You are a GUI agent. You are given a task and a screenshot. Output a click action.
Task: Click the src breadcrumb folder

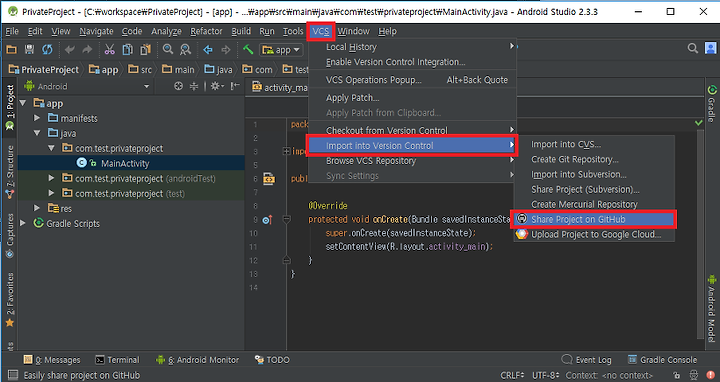140,69
